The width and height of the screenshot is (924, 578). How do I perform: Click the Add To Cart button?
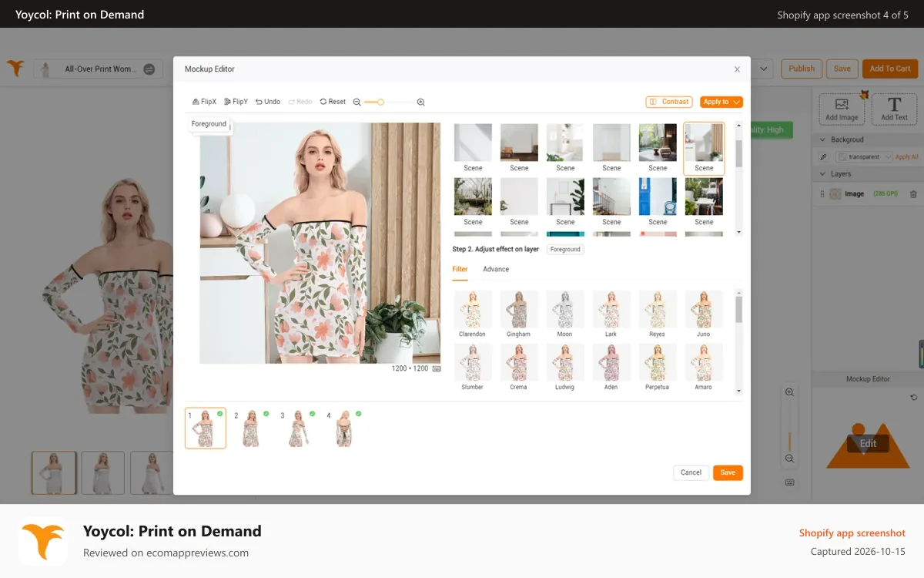890,69
